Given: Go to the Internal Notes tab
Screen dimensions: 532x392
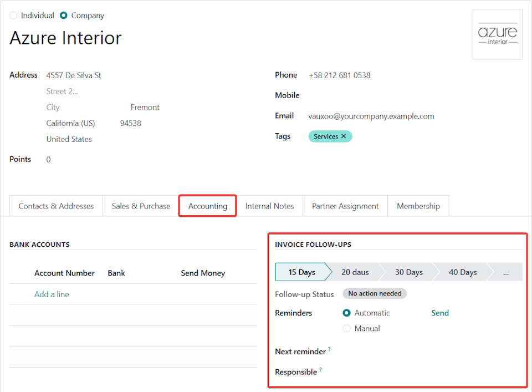Looking at the screenshot, I should pyautogui.click(x=269, y=206).
